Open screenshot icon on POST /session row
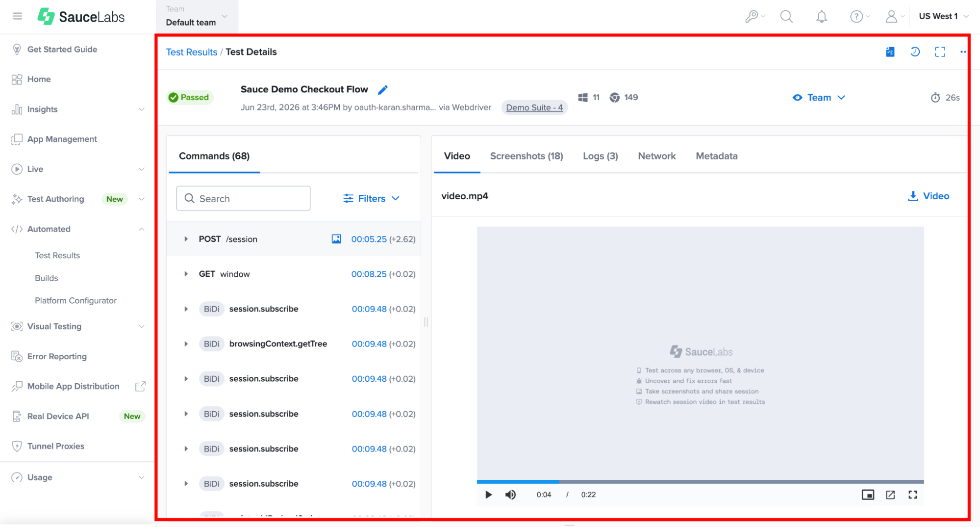Image resolution: width=980 pixels, height=527 pixels. click(336, 239)
